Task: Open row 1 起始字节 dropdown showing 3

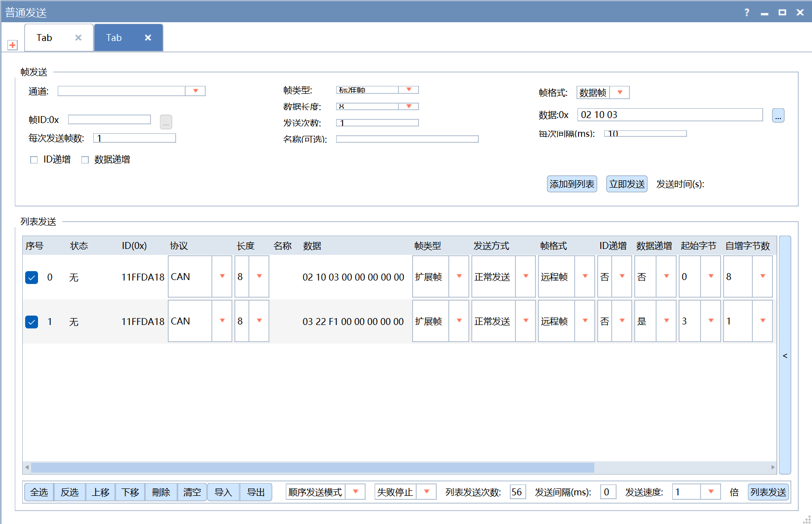Action: [x=711, y=321]
